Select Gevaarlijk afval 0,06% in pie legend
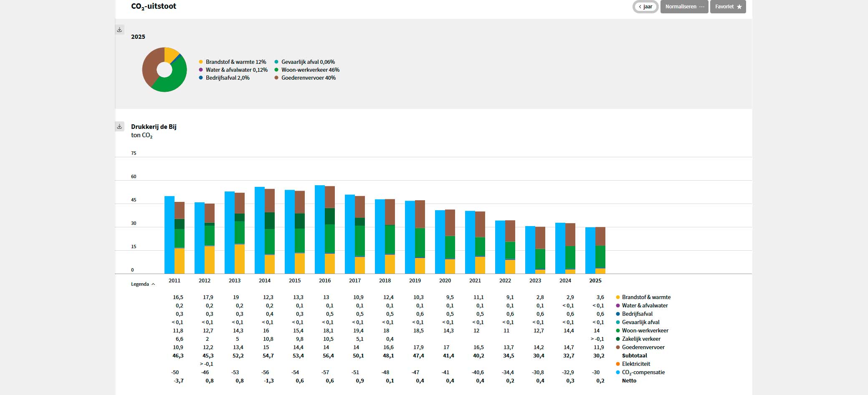Viewport: 868px width, 395px height. click(x=304, y=62)
